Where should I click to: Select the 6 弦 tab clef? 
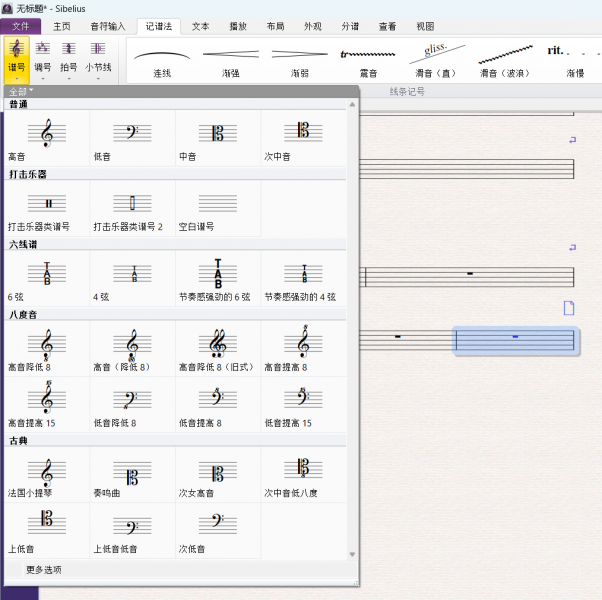click(x=47, y=279)
